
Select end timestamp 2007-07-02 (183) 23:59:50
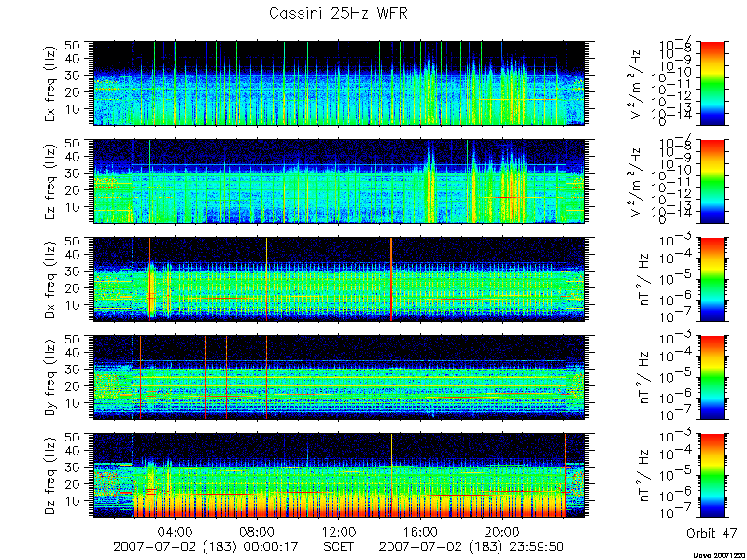tap(472, 547)
